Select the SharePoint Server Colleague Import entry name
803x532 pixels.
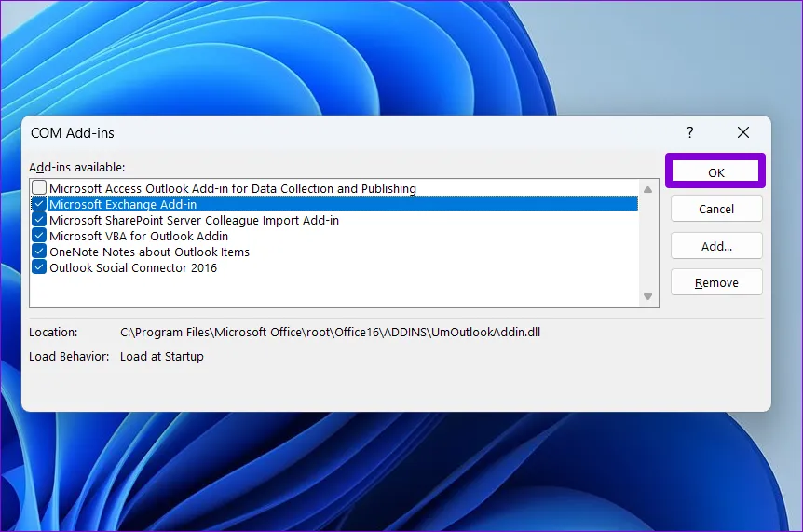pos(194,220)
